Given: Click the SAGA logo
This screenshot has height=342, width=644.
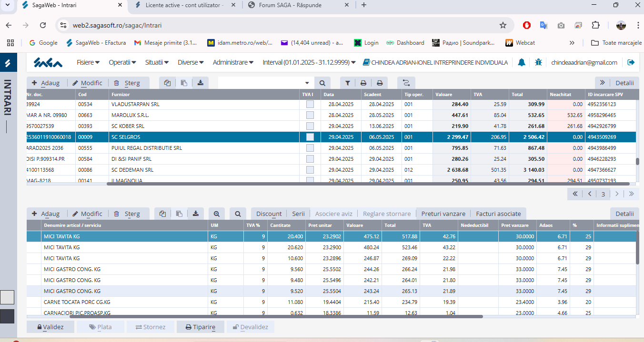Looking at the screenshot, I should click(48, 62).
